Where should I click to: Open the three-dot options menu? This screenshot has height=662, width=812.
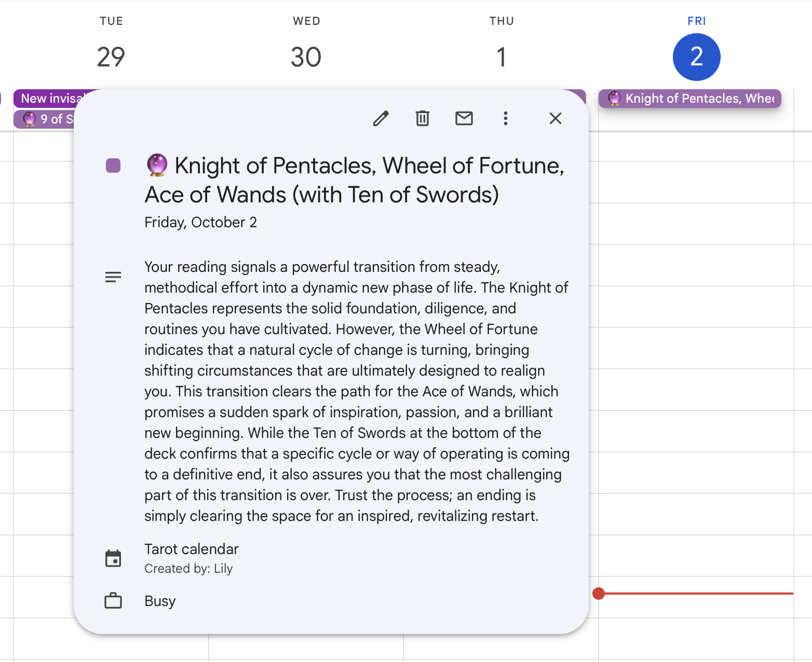pyautogui.click(x=505, y=119)
